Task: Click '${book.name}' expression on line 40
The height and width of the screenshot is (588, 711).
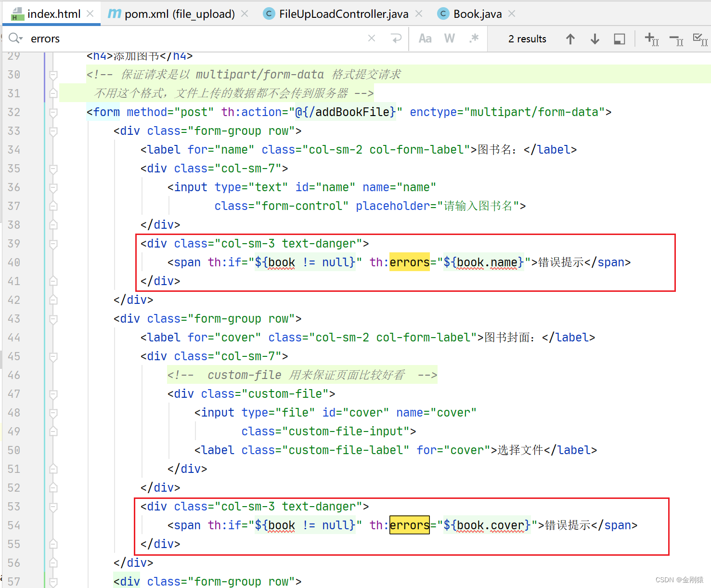Action: coord(484,262)
